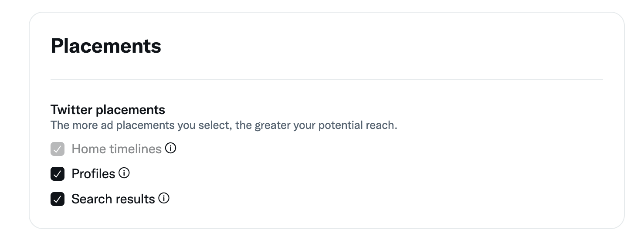Open the Home timelines info tooltip icon

coord(171,149)
